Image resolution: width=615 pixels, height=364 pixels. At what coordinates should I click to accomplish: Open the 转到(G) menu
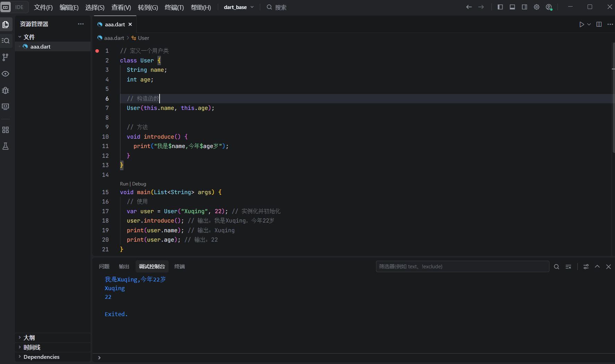(x=148, y=7)
